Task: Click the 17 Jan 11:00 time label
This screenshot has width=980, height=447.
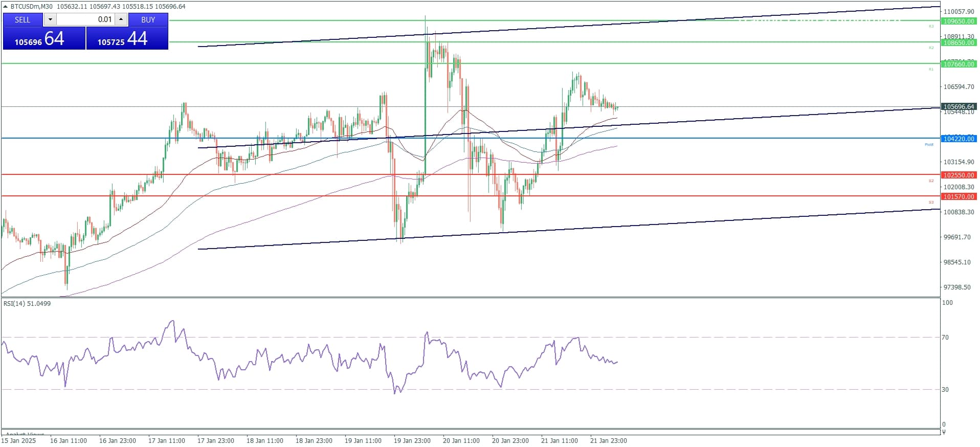Action: coord(167,441)
